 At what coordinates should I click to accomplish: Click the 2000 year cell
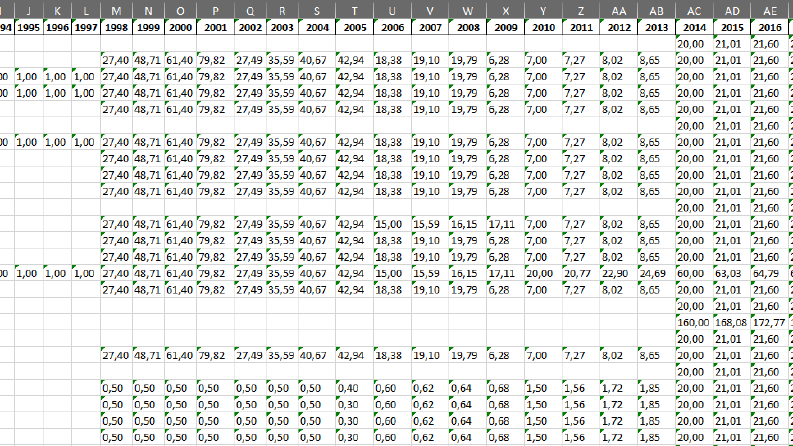point(181,27)
